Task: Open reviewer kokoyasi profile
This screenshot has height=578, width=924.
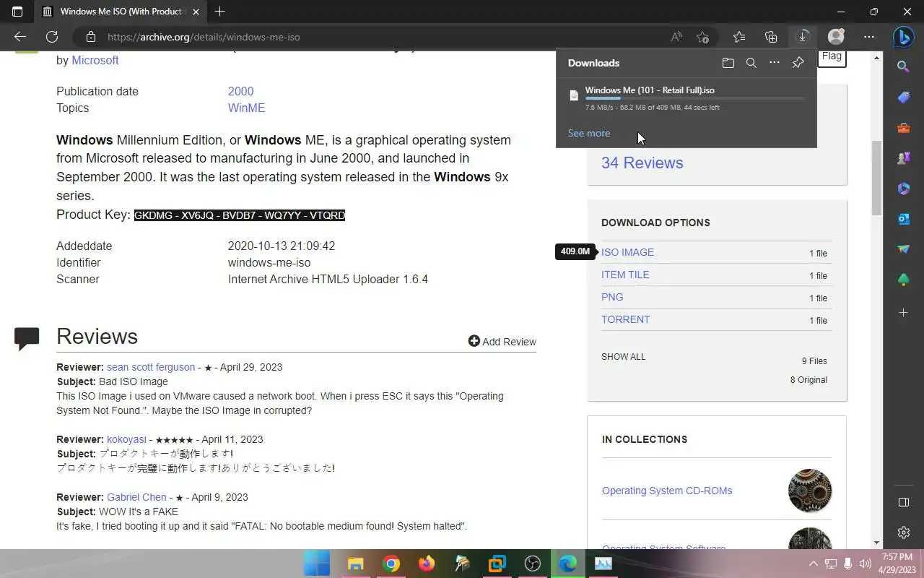Action: click(126, 439)
